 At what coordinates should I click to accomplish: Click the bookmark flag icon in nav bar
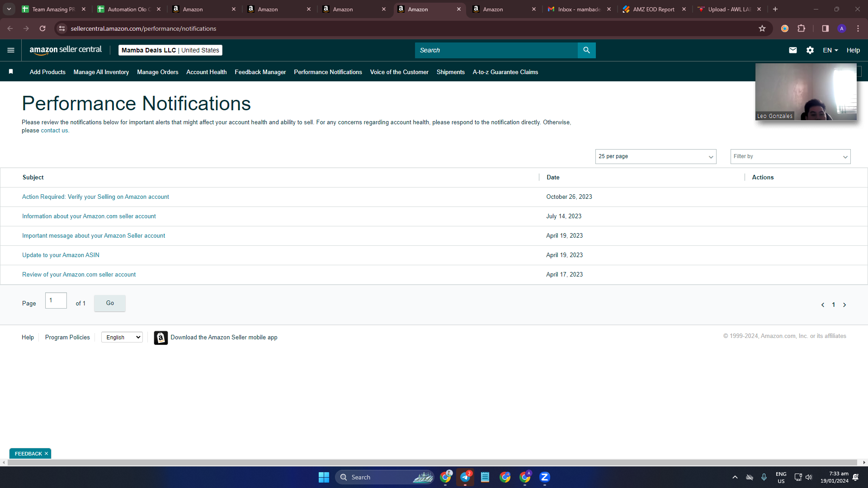tap(11, 72)
